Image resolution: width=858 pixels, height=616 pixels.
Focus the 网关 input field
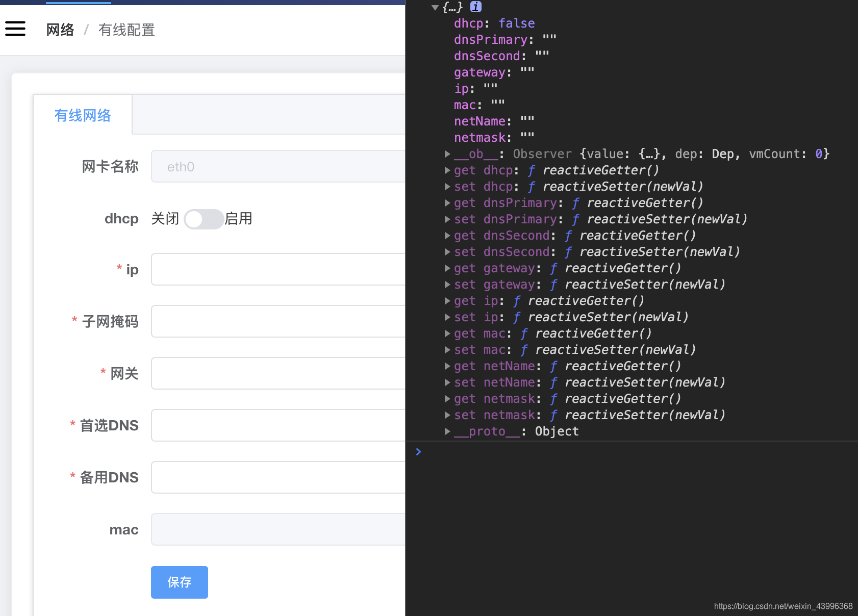(x=278, y=373)
